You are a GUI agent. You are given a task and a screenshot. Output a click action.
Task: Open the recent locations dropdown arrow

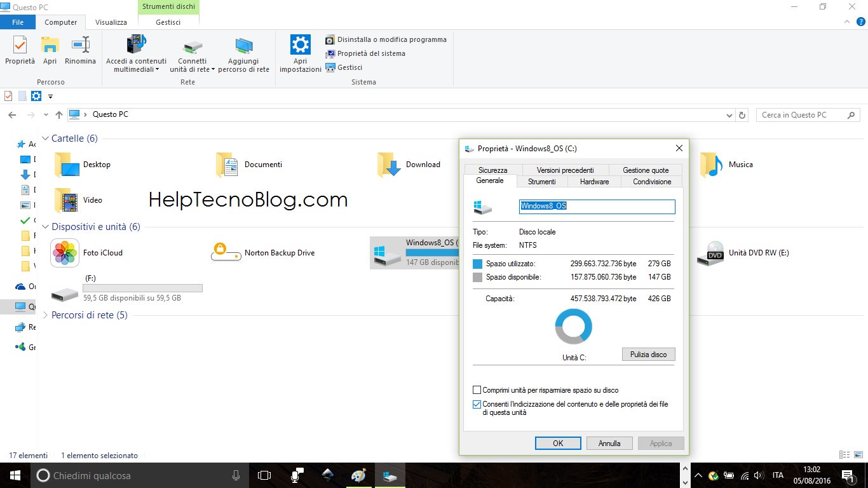click(46, 115)
